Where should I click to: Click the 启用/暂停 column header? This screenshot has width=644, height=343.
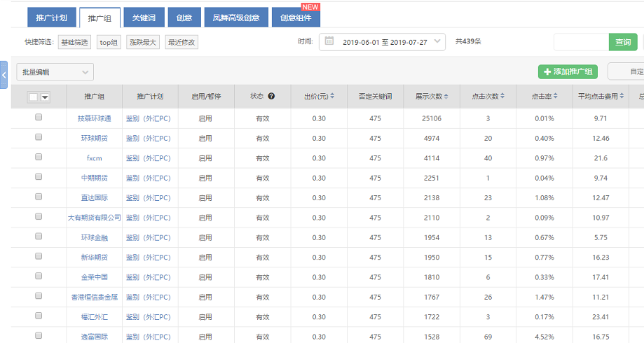coord(206,97)
